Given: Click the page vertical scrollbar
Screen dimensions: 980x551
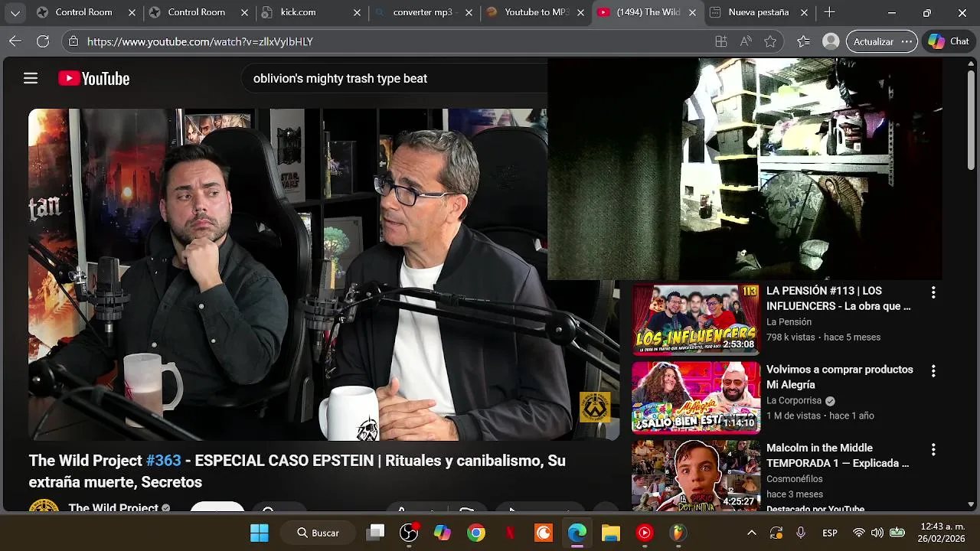Looking at the screenshot, I should [x=972, y=119].
